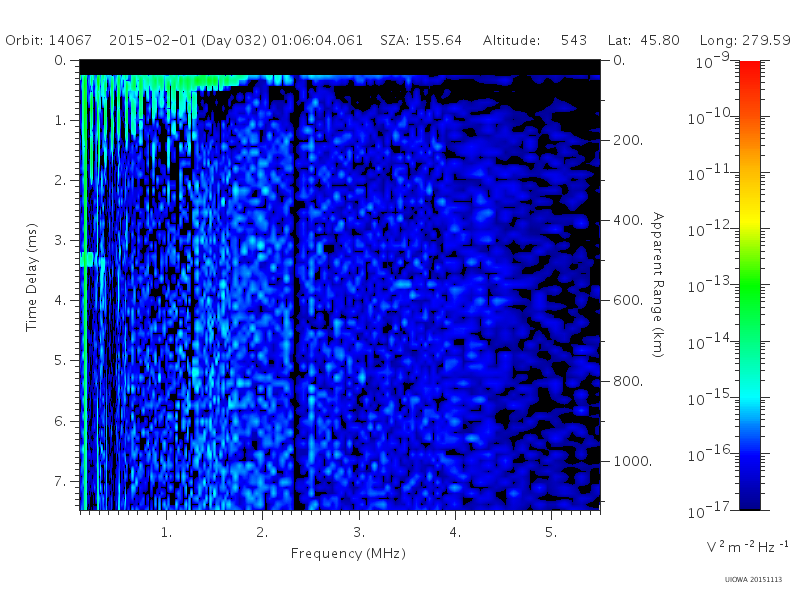This screenshot has height=600, width=800.
Task: Click the 'Lat: 45.80' text
Action: (x=644, y=40)
